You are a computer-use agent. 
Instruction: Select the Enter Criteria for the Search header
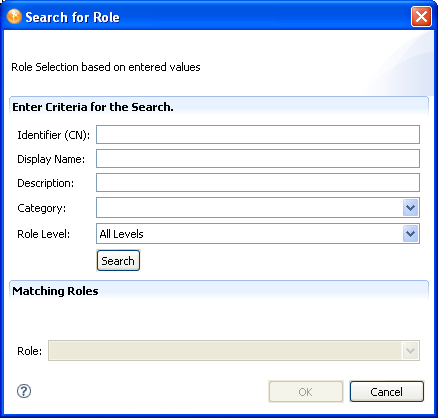93,107
